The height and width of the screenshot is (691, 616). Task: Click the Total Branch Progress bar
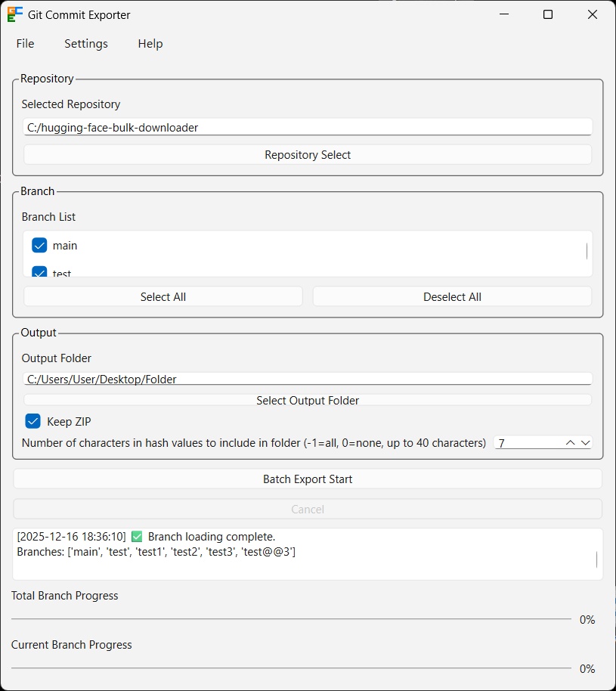[291, 619]
